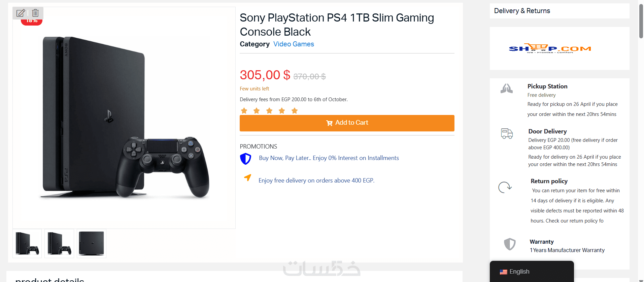
Task: Click the trash delete icon
Action: coord(35,13)
